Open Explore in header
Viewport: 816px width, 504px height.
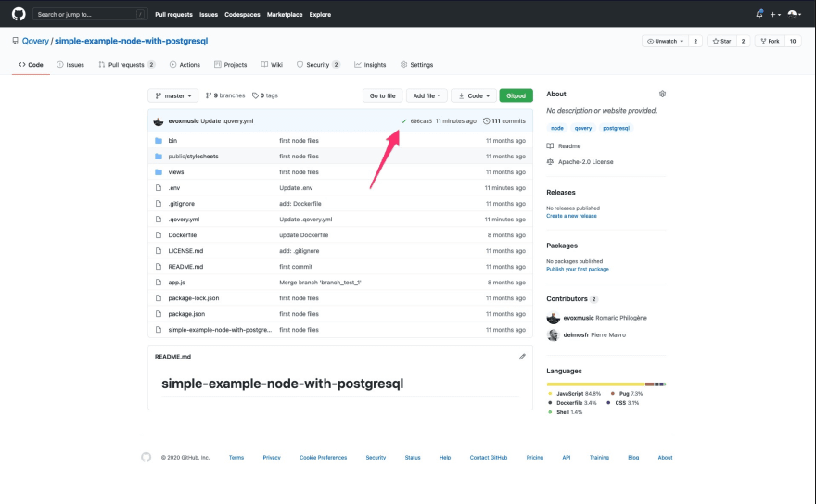[320, 15]
